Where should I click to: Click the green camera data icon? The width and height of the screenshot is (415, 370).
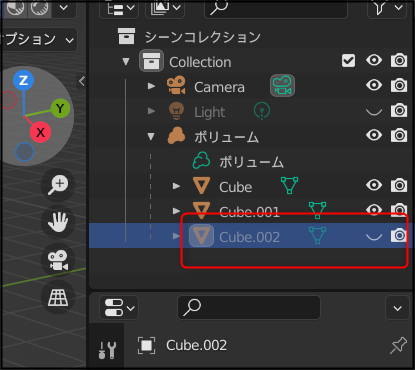pos(282,86)
